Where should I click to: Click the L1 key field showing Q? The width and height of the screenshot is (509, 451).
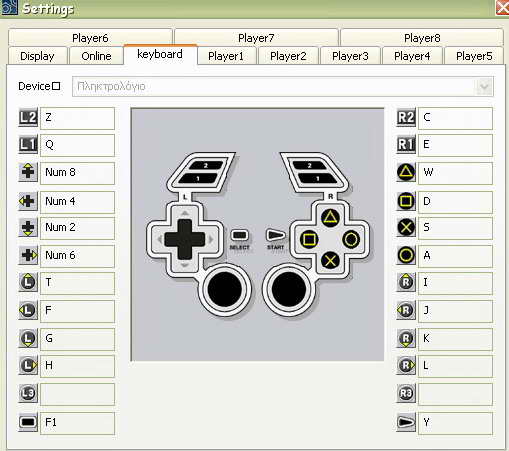pyautogui.click(x=77, y=145)
